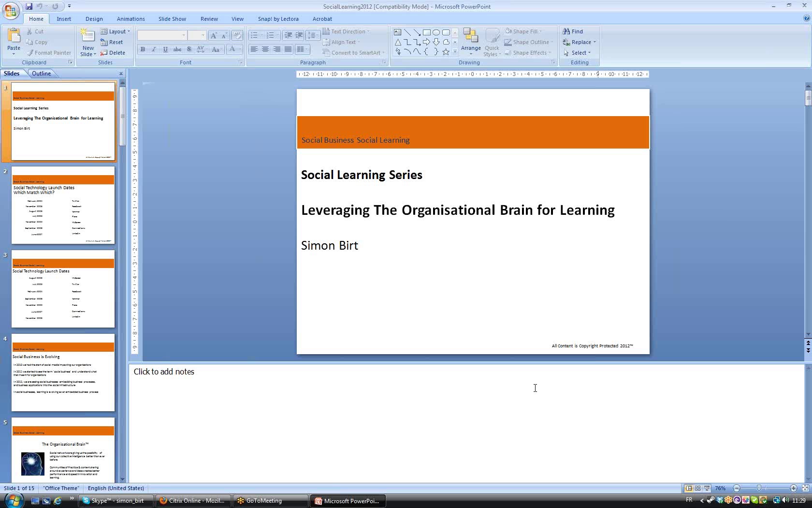Open the line spacing dropdown
The height and width of the screenshot is (508, 812).
[x=313, y=35]
